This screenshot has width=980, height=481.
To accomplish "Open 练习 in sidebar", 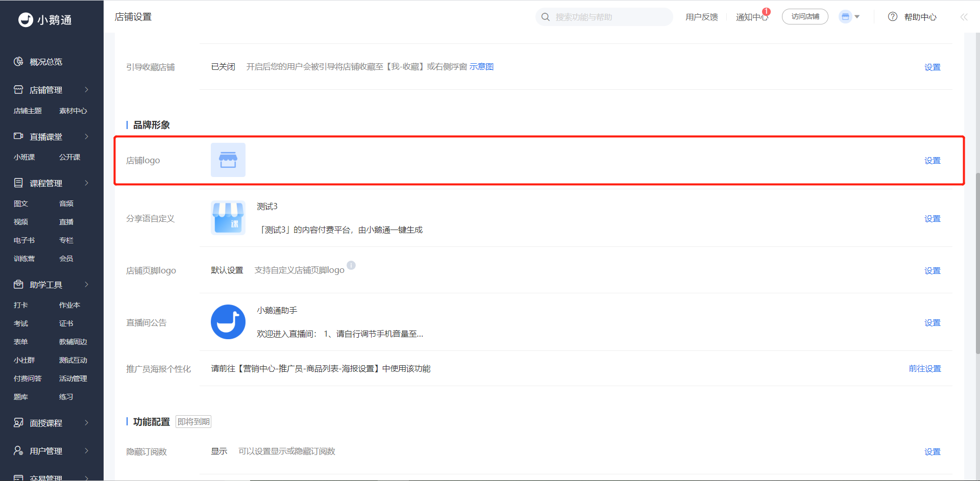I will click(66, 397).
